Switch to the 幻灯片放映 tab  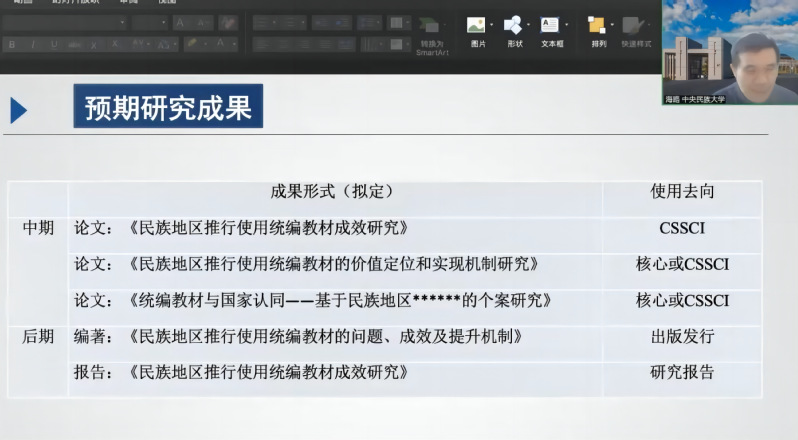coord(75,3)
